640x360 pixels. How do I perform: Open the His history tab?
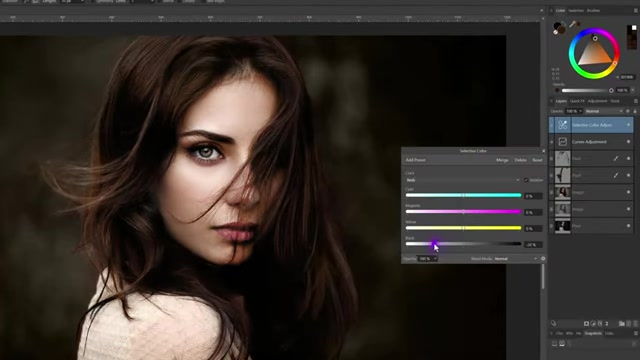point(578,333)
